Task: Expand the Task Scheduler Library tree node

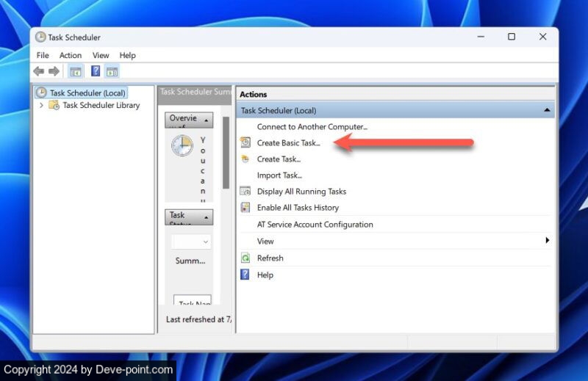Action: click(x=41, y=105)
